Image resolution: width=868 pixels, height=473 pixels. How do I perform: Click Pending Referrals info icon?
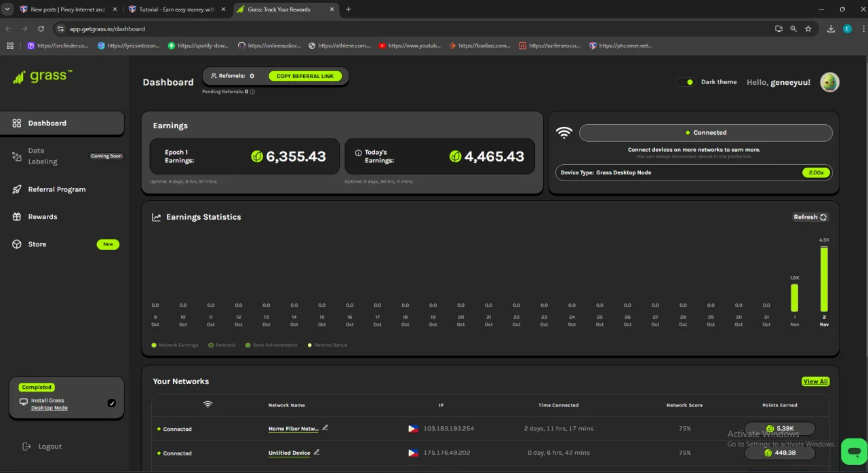pyautogui.click(x=252, y=92)
